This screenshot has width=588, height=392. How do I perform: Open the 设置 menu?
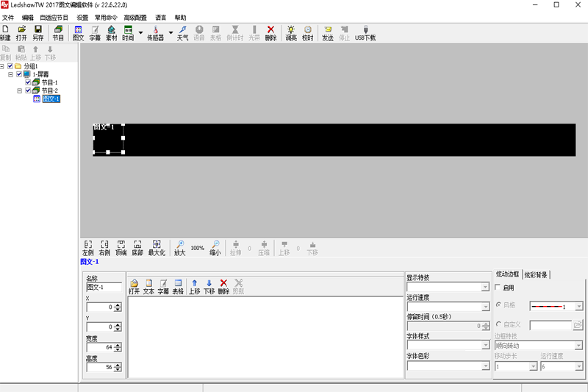[82, 18]
